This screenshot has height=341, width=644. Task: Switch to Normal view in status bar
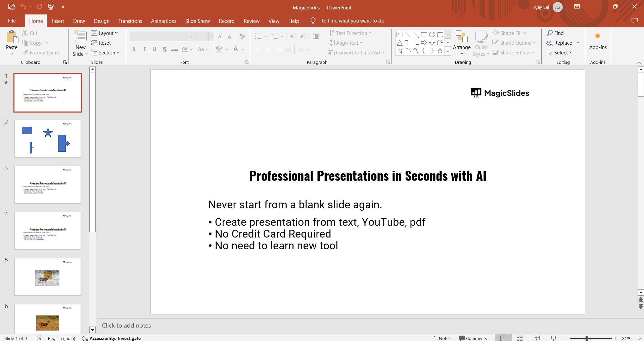point(503,338)
